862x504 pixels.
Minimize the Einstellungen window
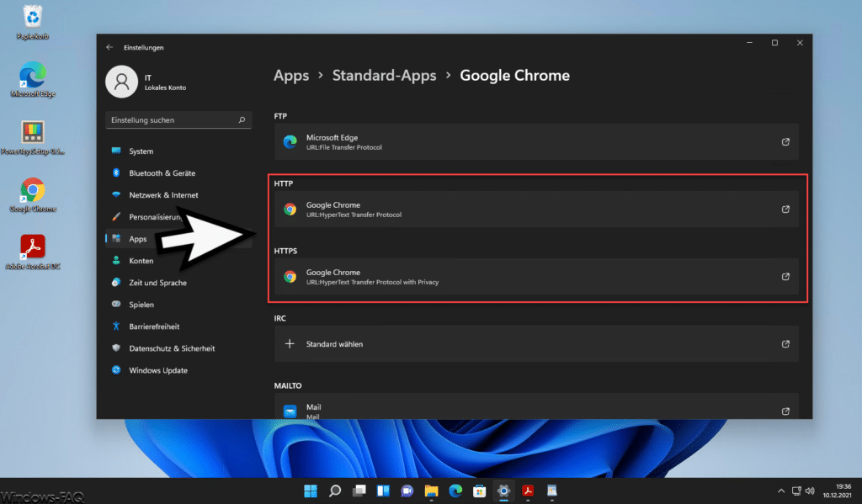tap(749, 43)
